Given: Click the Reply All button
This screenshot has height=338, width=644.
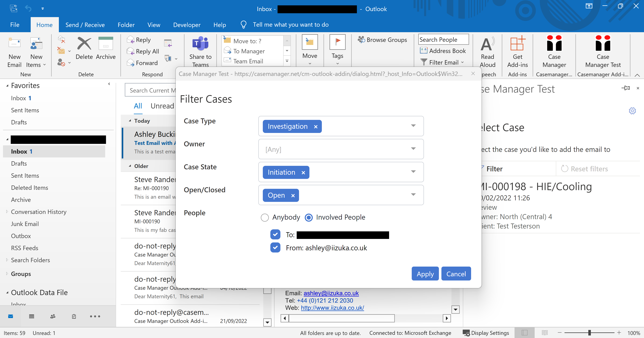Looking at the screenshot, I should [x=143, y=51].
